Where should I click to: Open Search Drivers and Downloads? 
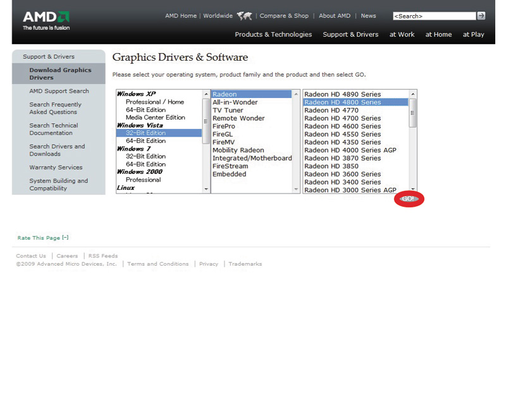[57, 150]
